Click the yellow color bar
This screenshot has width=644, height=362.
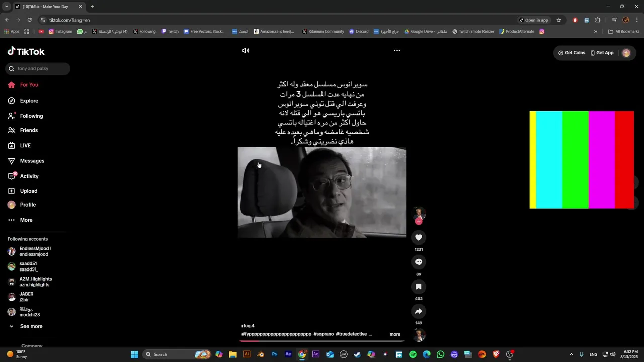tap(533, 159)
